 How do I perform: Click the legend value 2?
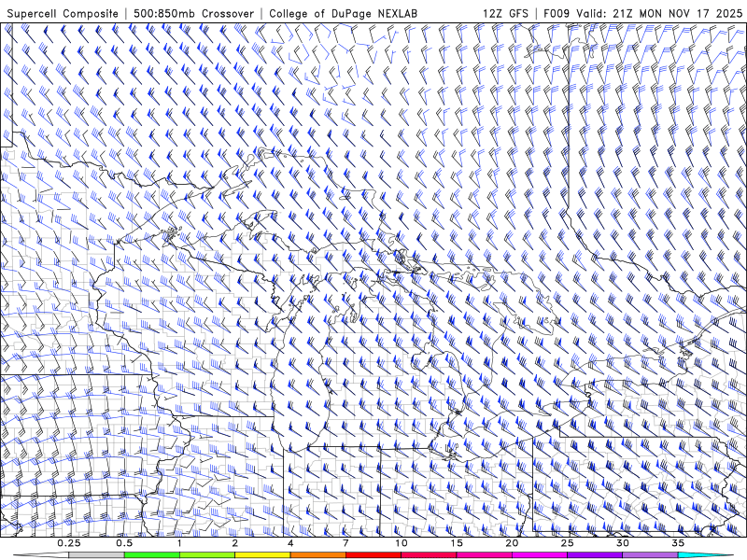[x=235, y=543]
